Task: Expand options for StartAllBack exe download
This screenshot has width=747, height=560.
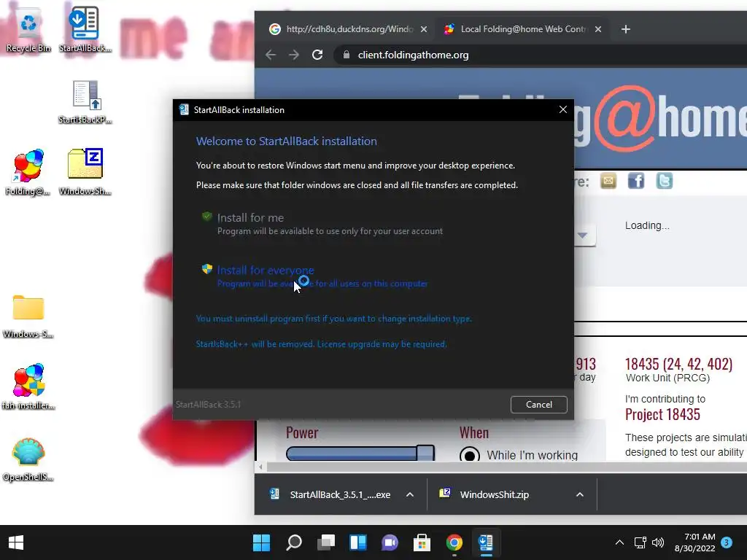Action: 410,494
